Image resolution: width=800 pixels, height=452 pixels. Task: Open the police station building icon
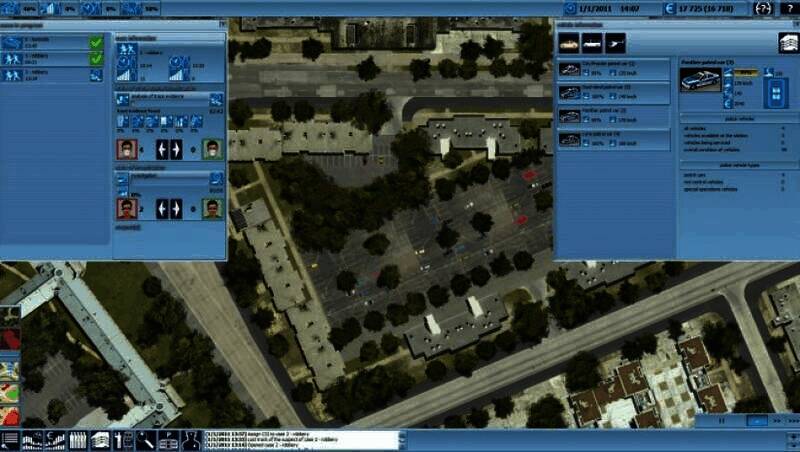[788, 42]
